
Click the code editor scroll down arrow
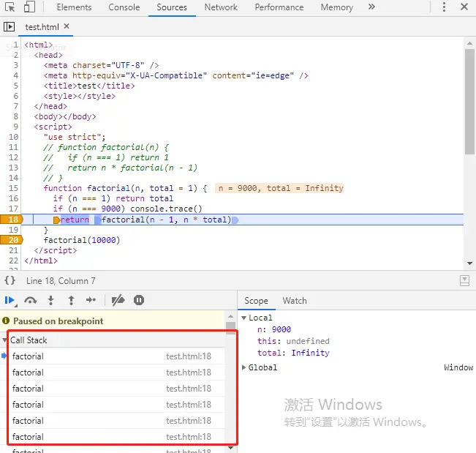coord(469,263)
